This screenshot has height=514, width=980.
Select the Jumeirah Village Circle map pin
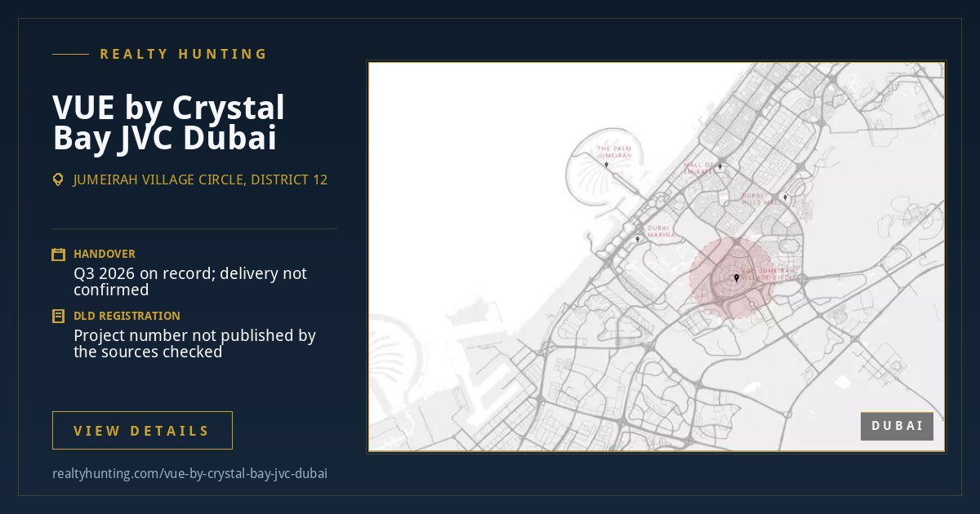[737, 278]
